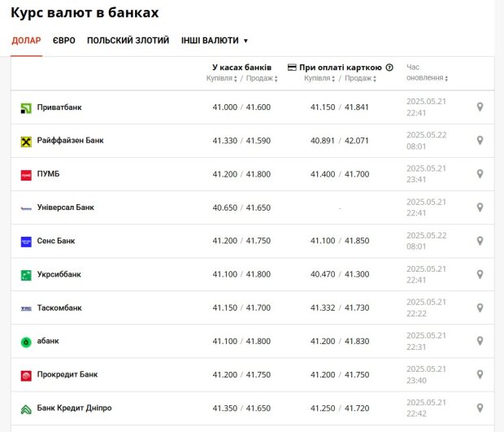Sort by card payment Купівля rate

click(x=319, y=78)
